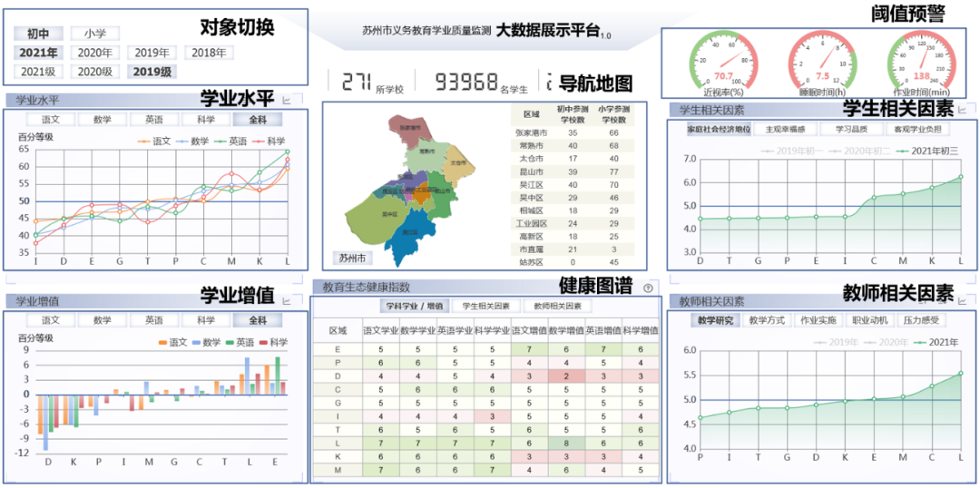Enable the 2020年初二 legend series

[859, 151]
